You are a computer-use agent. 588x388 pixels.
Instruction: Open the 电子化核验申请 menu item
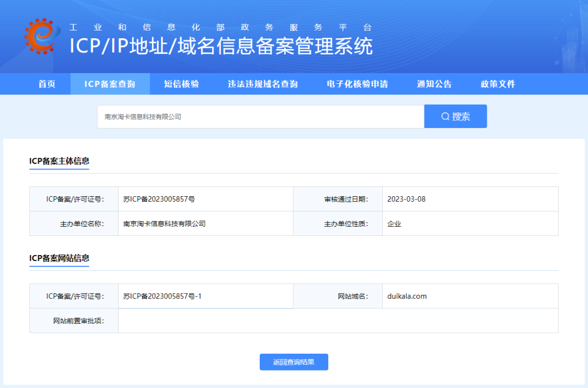point(357,84)
